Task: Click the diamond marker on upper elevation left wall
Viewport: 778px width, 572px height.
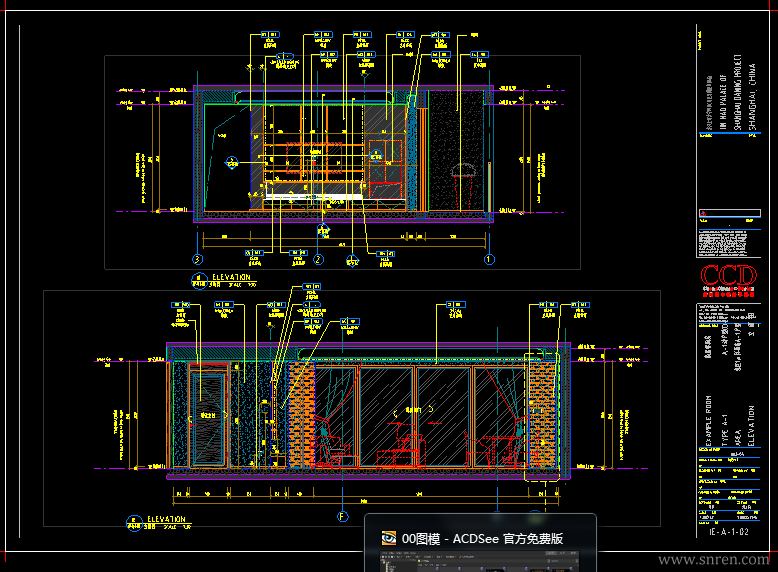Action: pyautogui.click(x=232, y=162)
